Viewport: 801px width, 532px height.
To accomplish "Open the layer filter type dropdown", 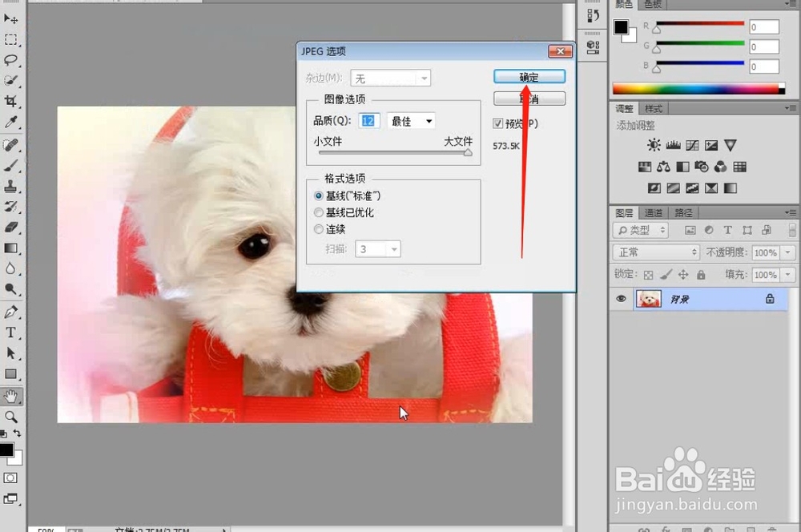I will (641, 230).
